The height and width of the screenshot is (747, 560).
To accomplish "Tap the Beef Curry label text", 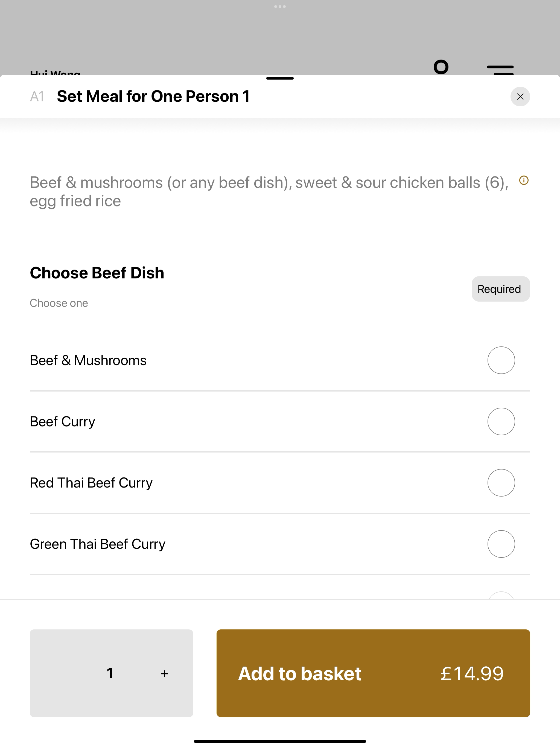I will coord(63,421).
